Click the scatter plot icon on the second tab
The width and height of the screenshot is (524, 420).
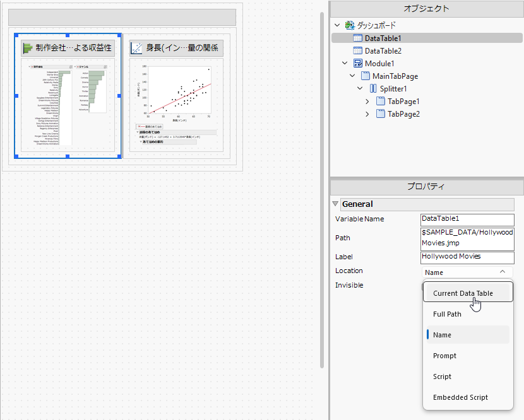[x=136, y=48]
